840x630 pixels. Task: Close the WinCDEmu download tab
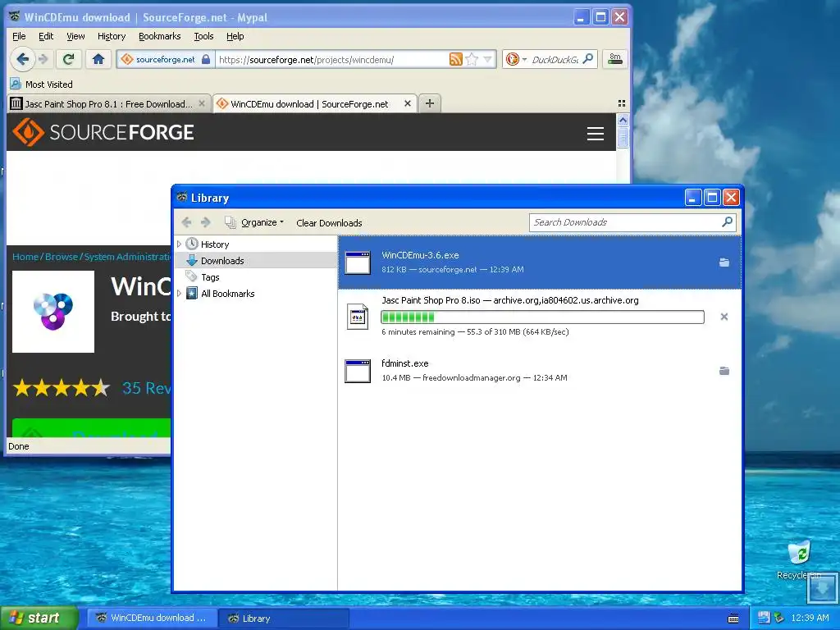pos(408,103)
